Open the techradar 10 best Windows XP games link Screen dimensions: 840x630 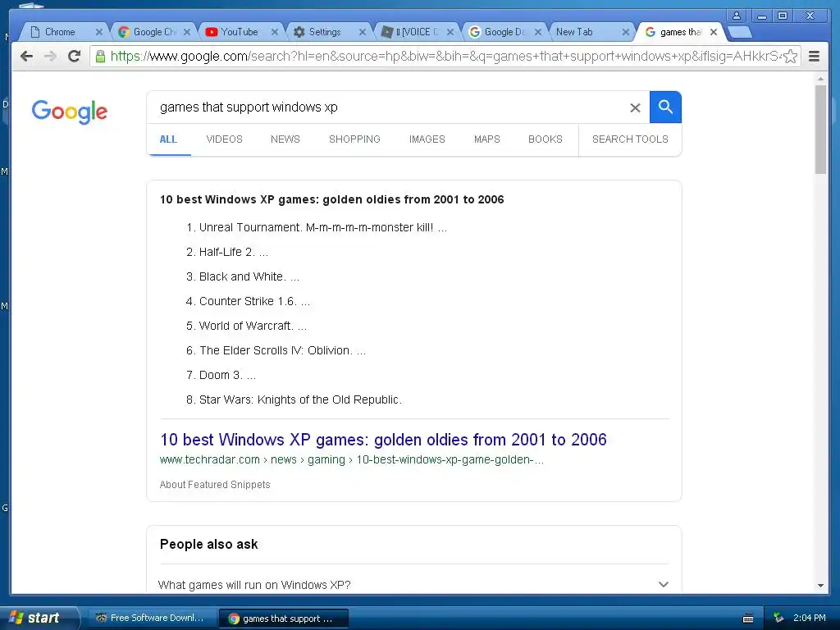[x=383, y=440]
